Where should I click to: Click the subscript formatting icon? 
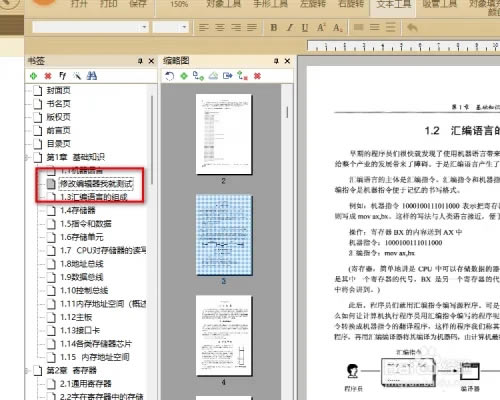point(337,28)
